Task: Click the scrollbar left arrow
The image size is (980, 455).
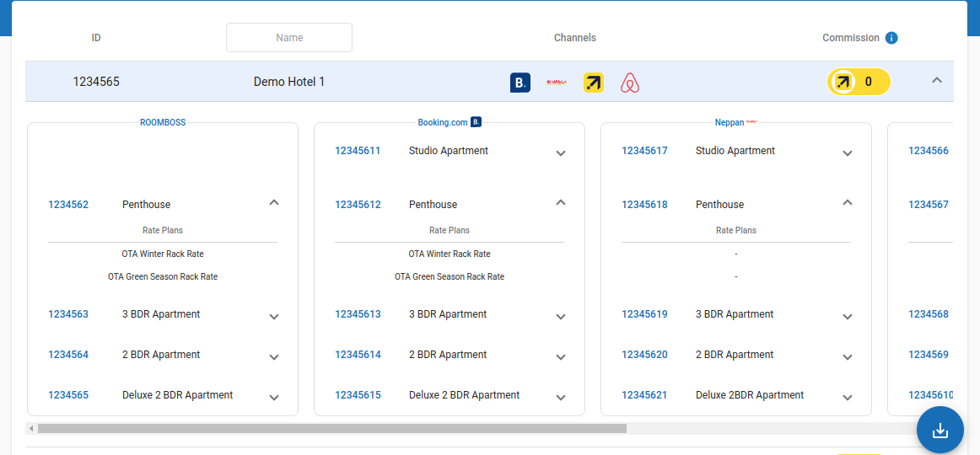Action: tap(30, 428)
